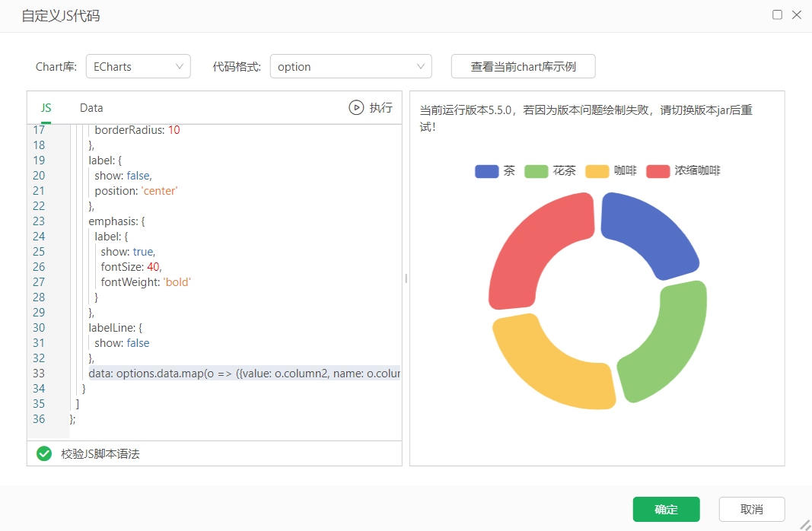Open the Chart库 ECharts dropdown
Image resolution: width=812 pixels, height=531 pixels.
pos(139,67)
